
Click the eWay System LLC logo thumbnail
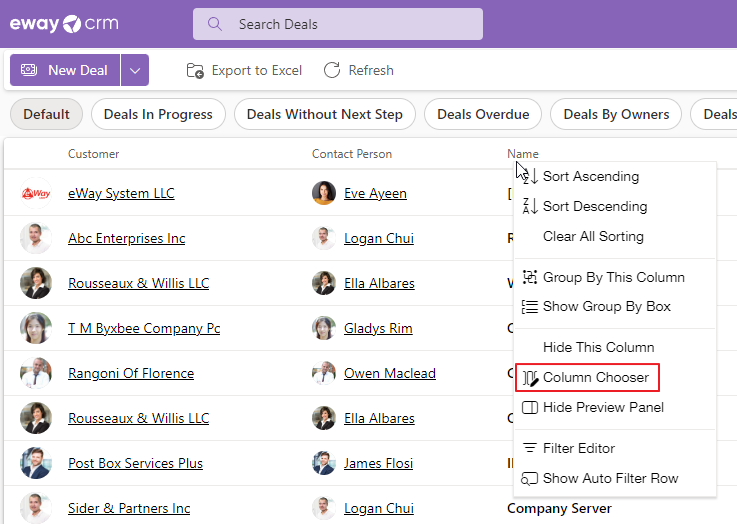[x=36, y=193]
